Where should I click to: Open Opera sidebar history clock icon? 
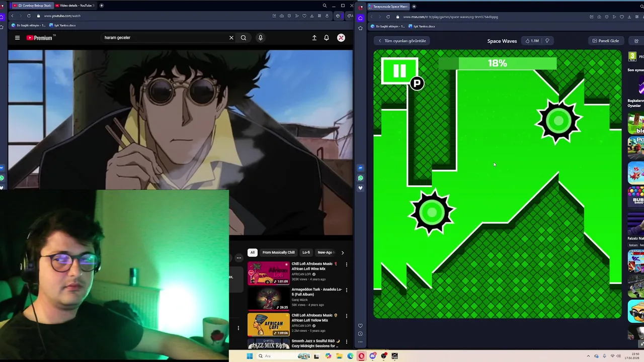pos(360,334)
